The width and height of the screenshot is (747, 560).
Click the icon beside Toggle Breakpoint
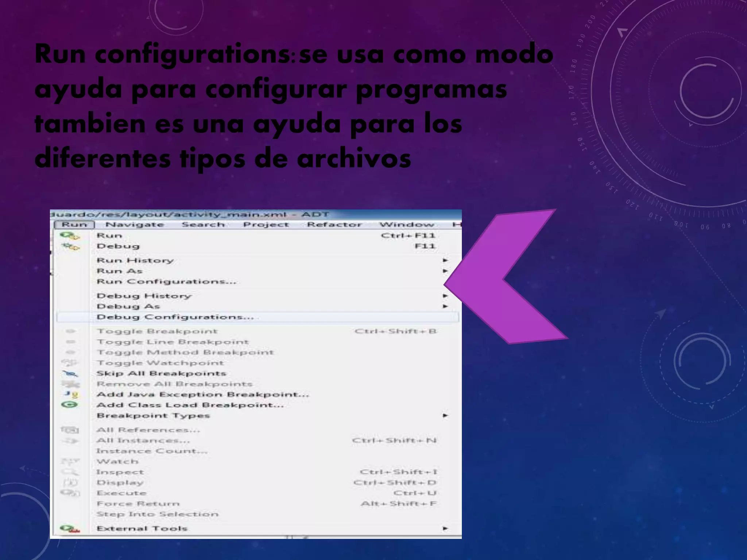click(71, 331)
